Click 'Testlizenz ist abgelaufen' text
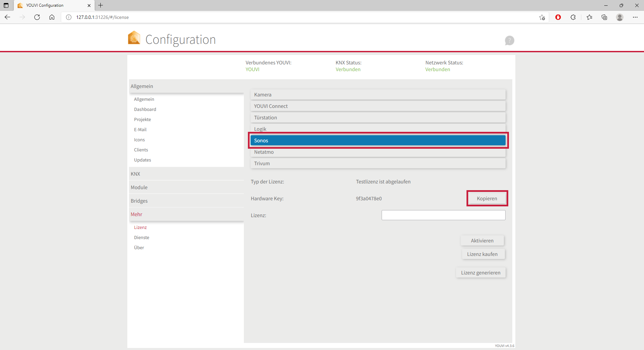This screenshot has width=644, height=350. click(x=383, y=182)
